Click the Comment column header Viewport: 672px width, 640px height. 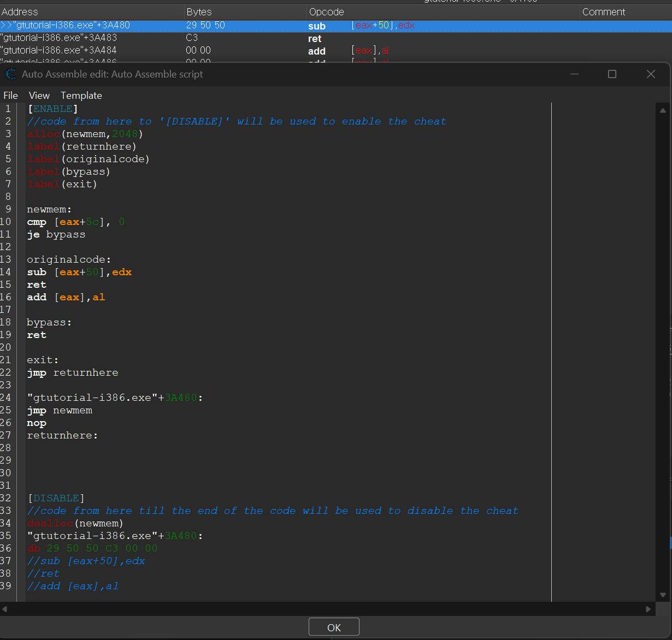coord(604,11)
